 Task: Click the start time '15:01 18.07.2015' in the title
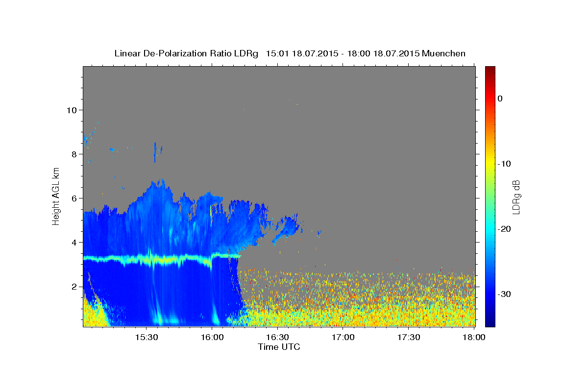(302, 53)
